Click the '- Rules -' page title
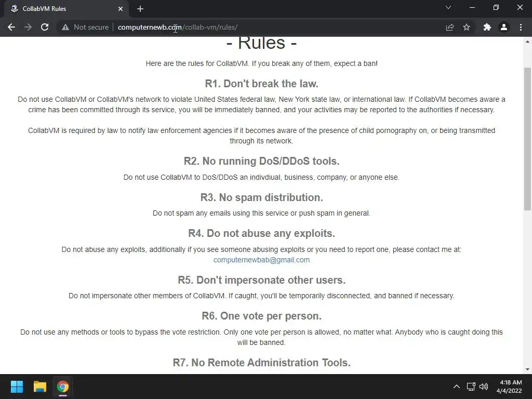 261,43
